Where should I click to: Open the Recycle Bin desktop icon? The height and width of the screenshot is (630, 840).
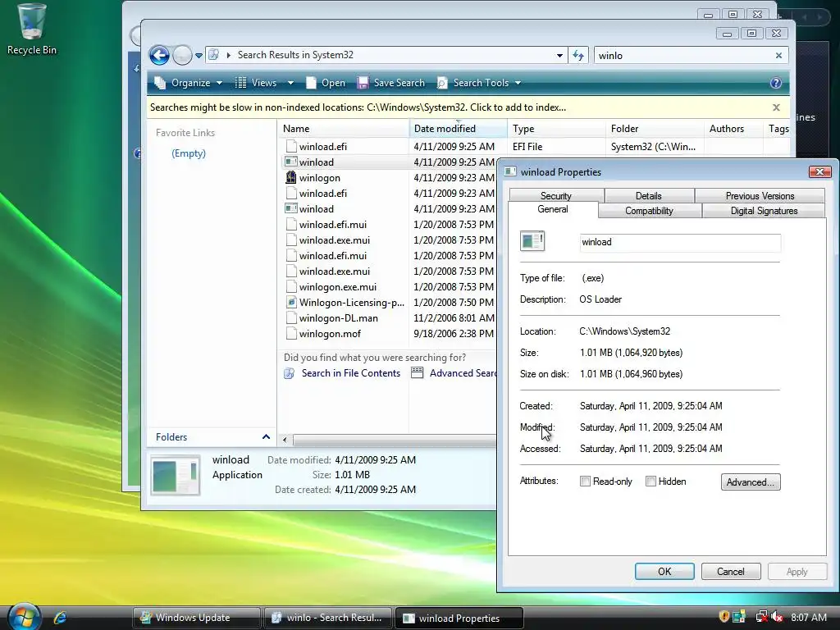click(x=32, y=30)
